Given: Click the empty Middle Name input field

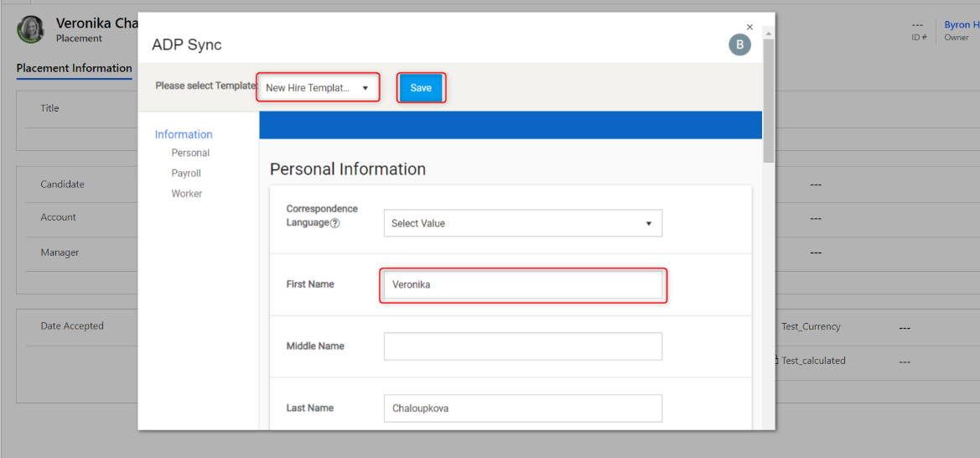Looking at the screenshot, I should [522, 346].
